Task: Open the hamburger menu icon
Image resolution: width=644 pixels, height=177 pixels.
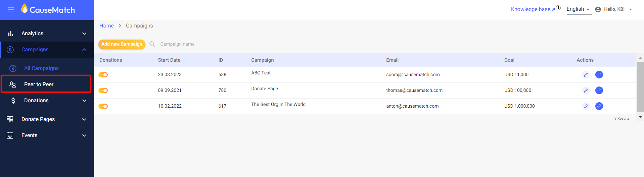Action: (x=11, y=10)
